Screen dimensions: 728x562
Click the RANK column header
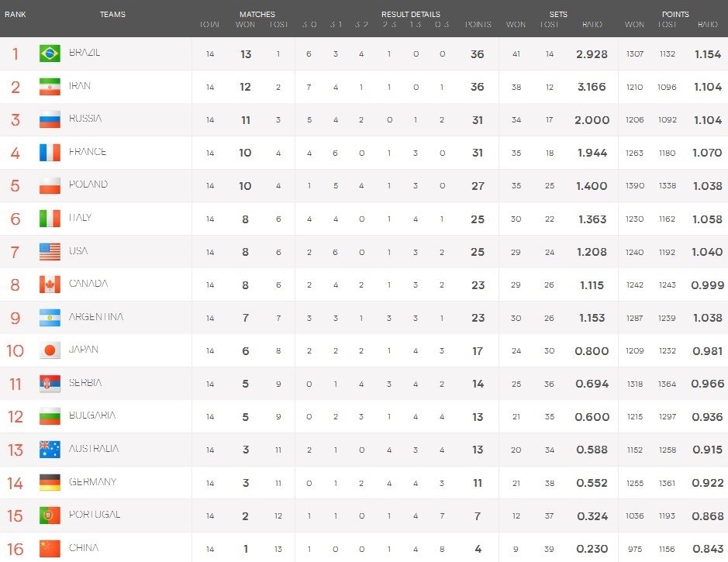(16, 15)
